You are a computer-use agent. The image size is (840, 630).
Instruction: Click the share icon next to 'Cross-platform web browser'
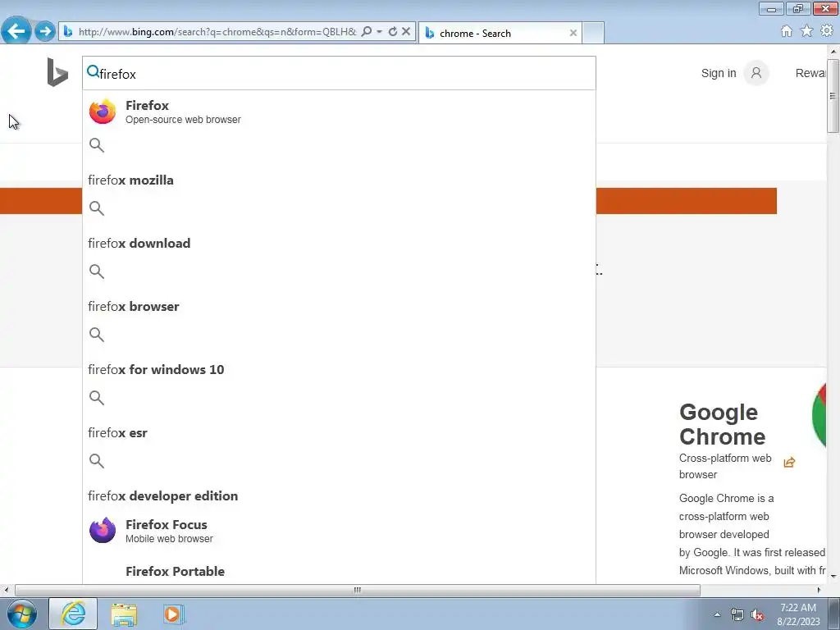coord(789,463)
